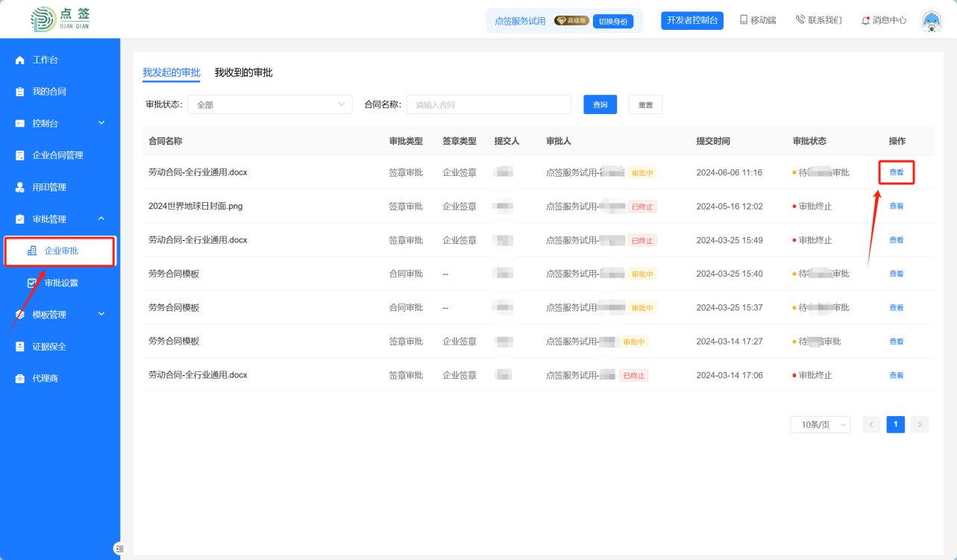Click 查看 for 2024-03-14 17:27 row
Viewport: 957px width, 560px height.
897,342
